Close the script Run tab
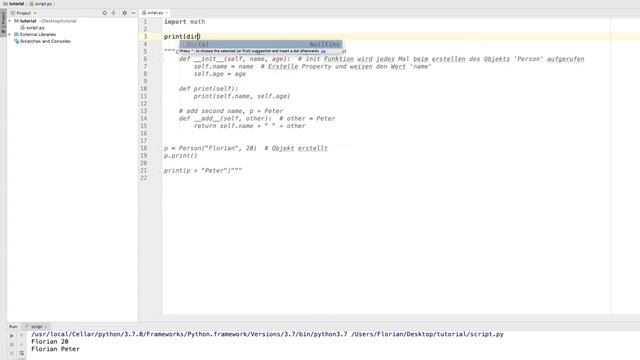This screenshot has height=360, width=640. [x=46, y=327]
